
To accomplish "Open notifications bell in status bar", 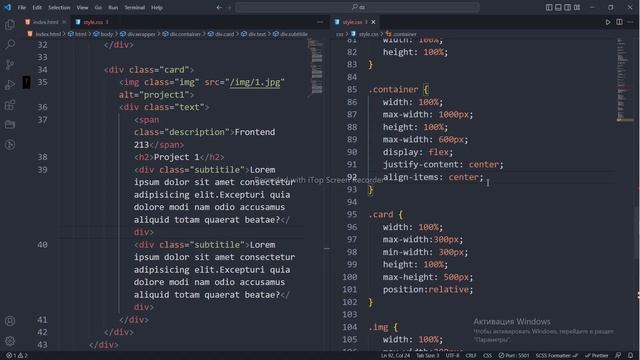I will pos(631,356).
